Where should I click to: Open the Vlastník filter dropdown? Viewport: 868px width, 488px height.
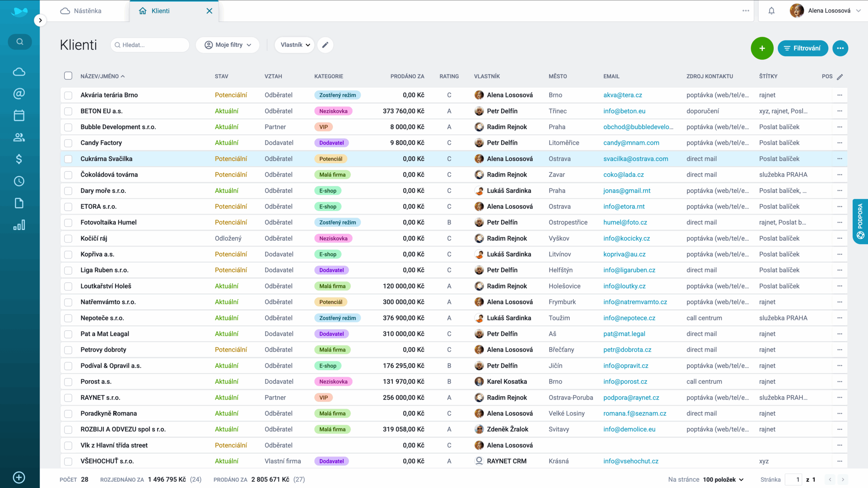point(295,45)
